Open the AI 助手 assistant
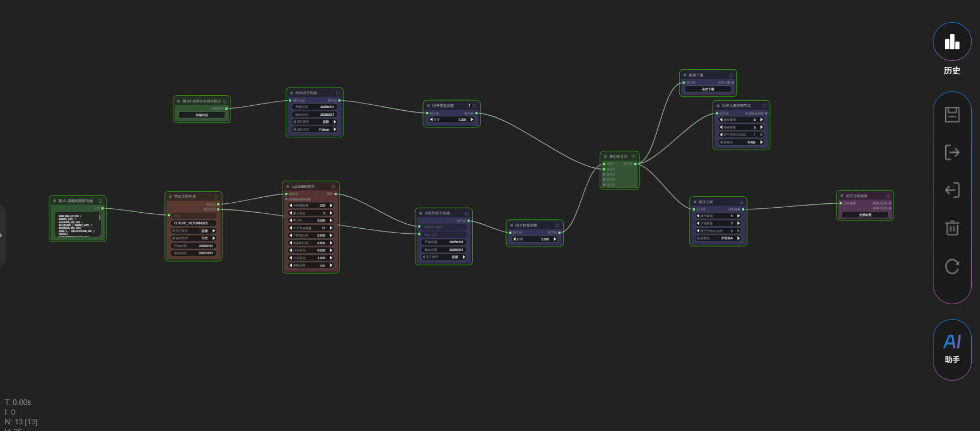The height and width of the screenshot is (431, 980). pos(952,349)
